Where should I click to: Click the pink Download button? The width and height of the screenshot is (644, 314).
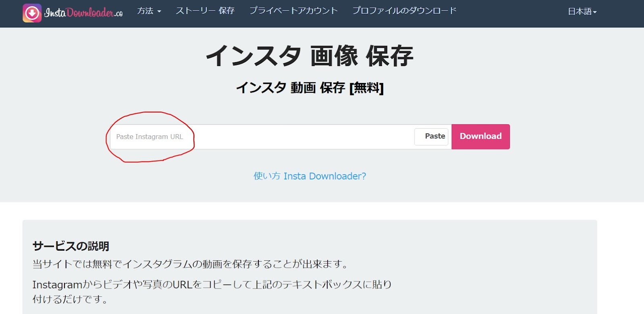(x=481, y=137)
